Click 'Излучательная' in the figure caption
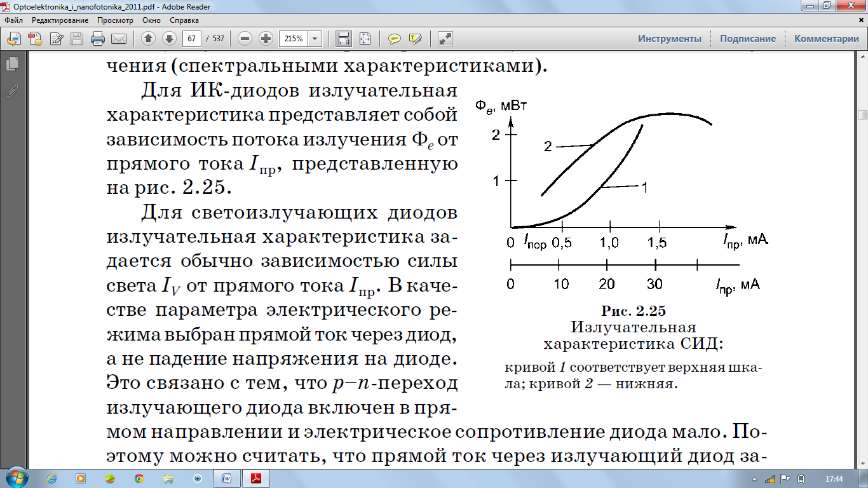The height and width of the screenshot is (488, 868). coord(634,328)
